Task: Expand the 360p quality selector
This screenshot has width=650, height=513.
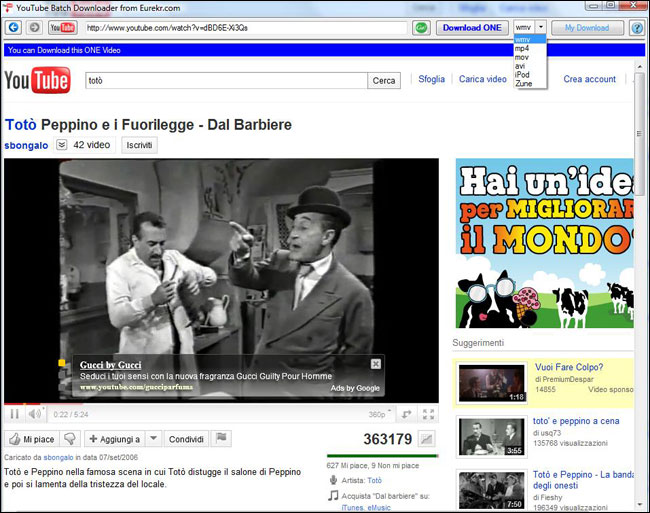Action: click(378, 414)
